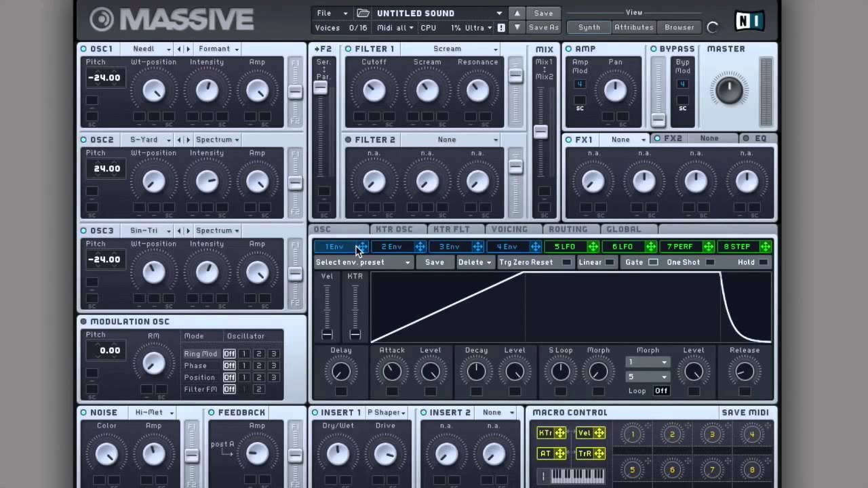The height and width of the screenshot is (488, 868).
Task: Click the envelope KTR slider
Action: pyautogui.click(x=355, y=312)
